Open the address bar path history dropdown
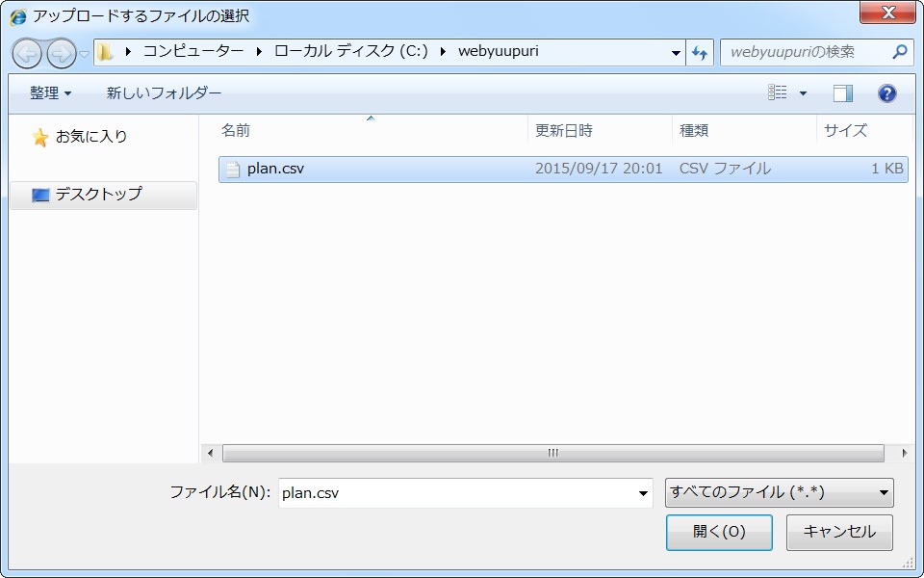 point(676,53)
